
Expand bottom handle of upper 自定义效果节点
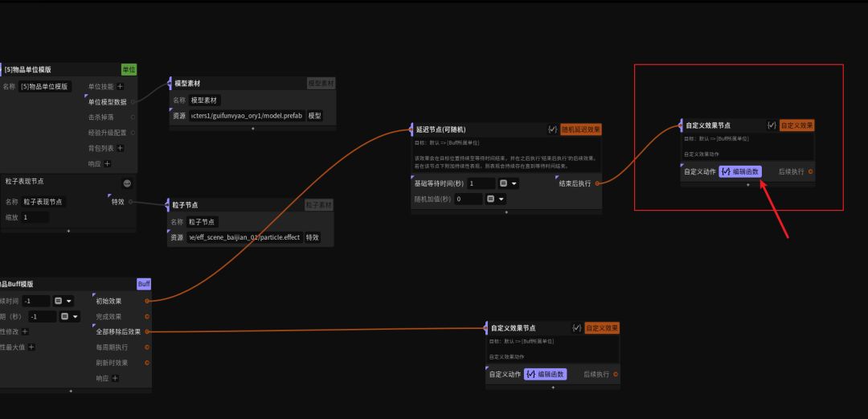748,184
